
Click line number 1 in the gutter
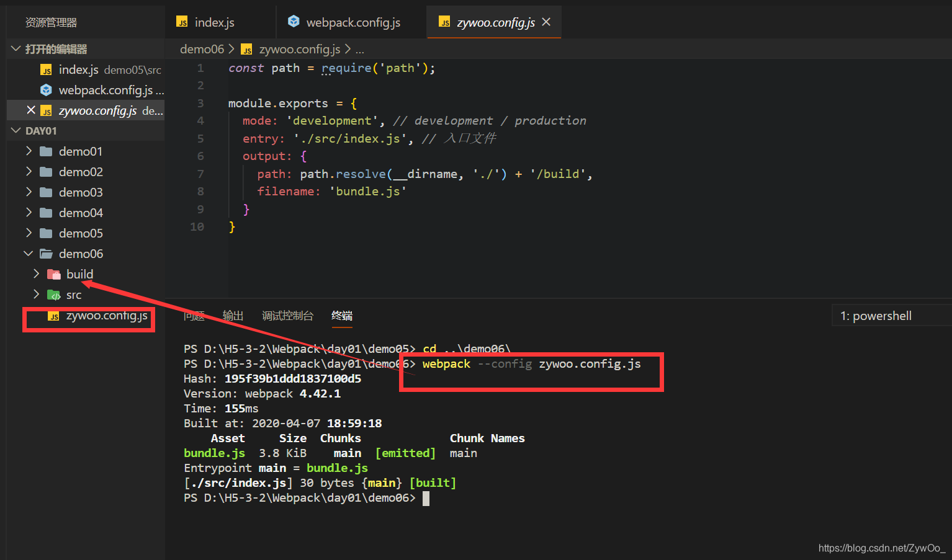pos(200,68)
